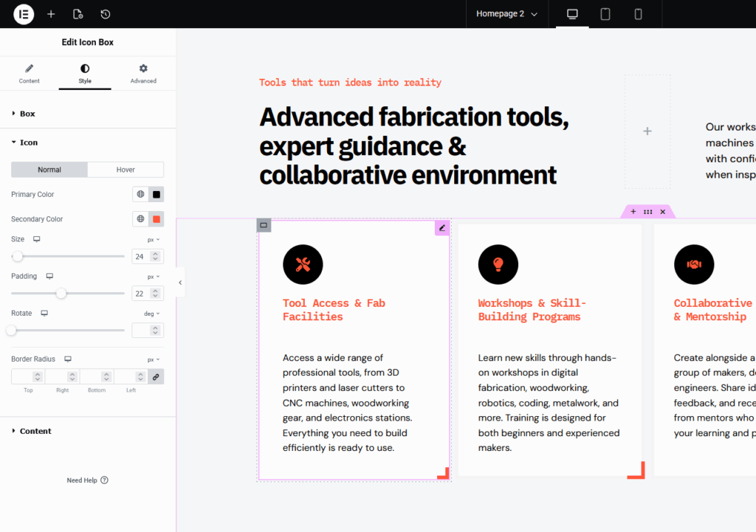Switch to mobile preview mode
756x532 pixels.
tap(639, 14)
